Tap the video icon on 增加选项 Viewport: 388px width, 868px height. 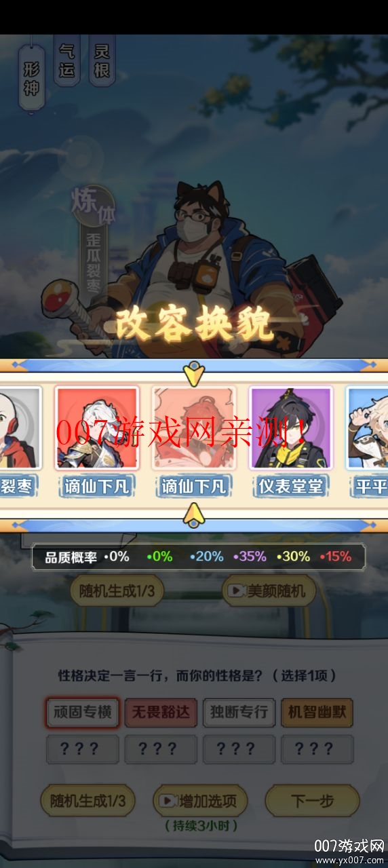pyautogui.click(x=167, y=801)
